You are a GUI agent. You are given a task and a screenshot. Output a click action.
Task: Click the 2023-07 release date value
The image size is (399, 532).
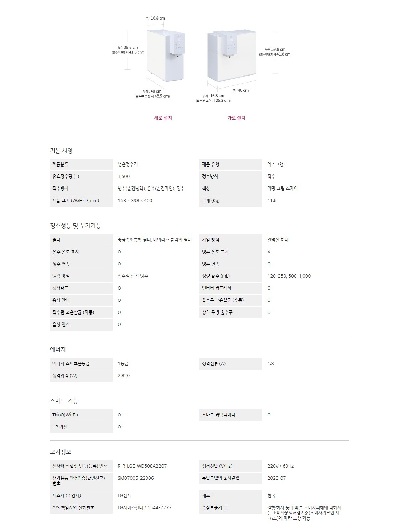pyautogui.click(x=276, y=478)
